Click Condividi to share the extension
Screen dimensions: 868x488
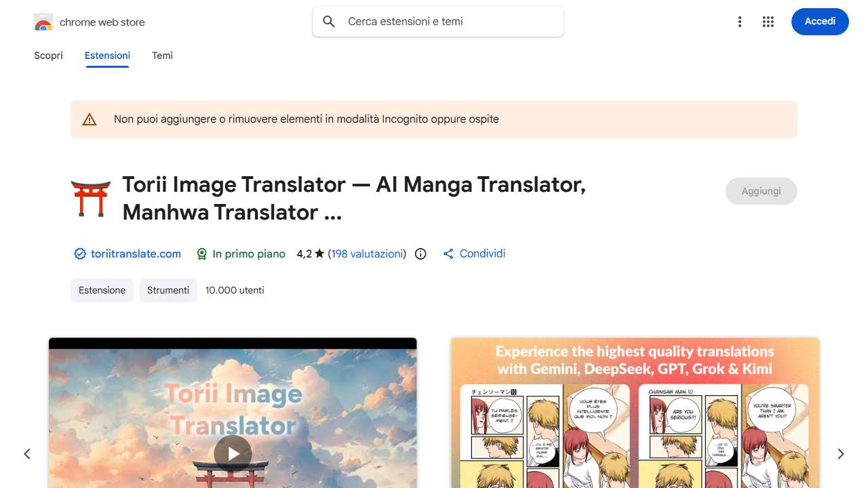(x=481, y=254)
